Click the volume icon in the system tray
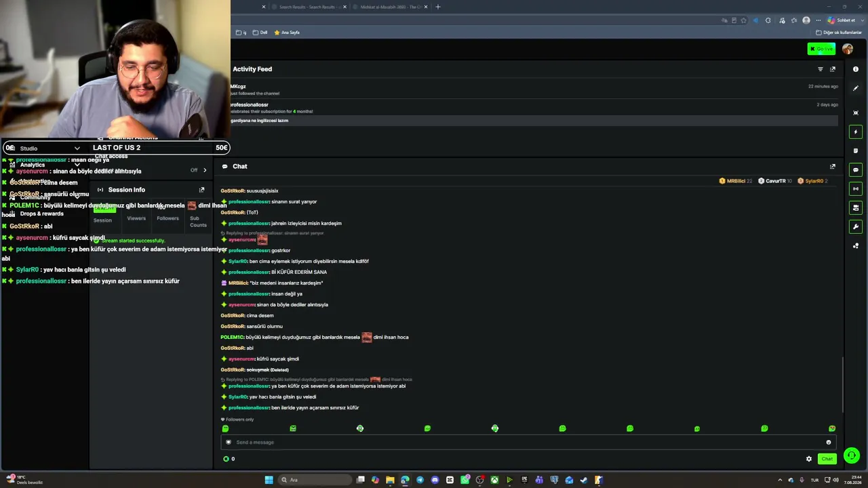This screenshot has width=868, height=488. [836, 480]
